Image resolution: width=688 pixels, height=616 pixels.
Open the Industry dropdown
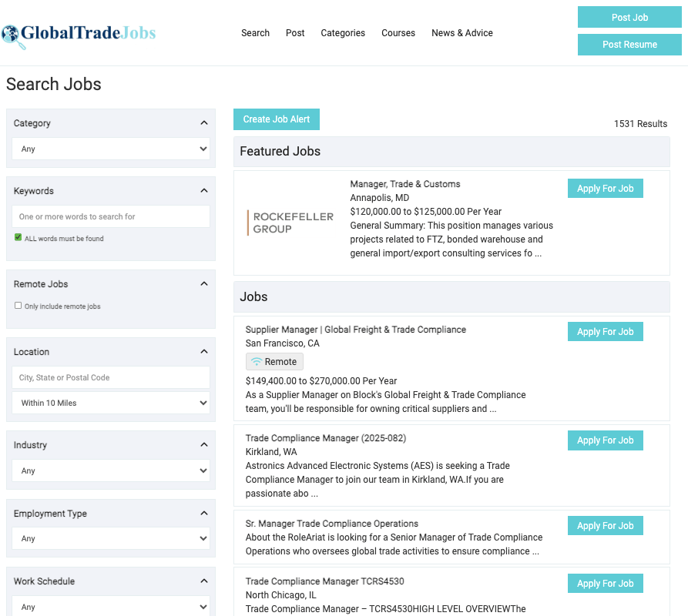(x=111, y=470)
